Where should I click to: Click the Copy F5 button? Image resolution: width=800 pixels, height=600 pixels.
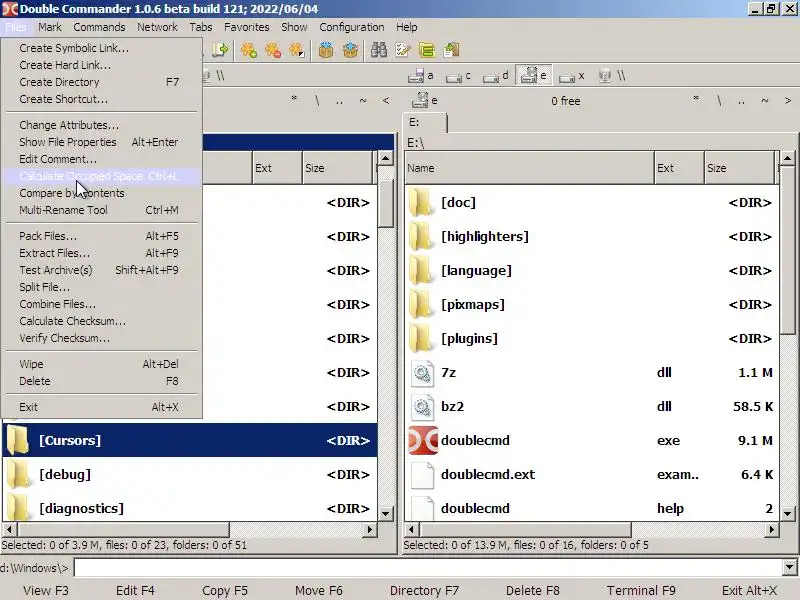225,590
